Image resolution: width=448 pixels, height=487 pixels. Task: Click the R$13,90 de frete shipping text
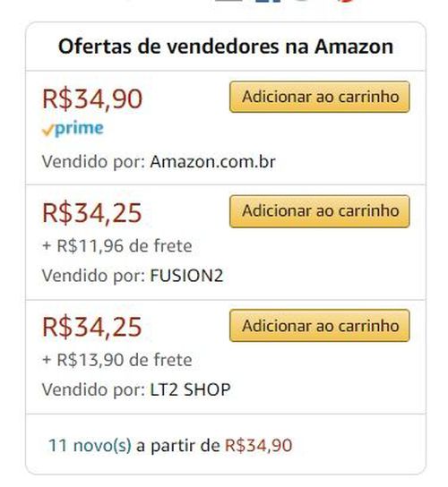[x=117, y=360]
